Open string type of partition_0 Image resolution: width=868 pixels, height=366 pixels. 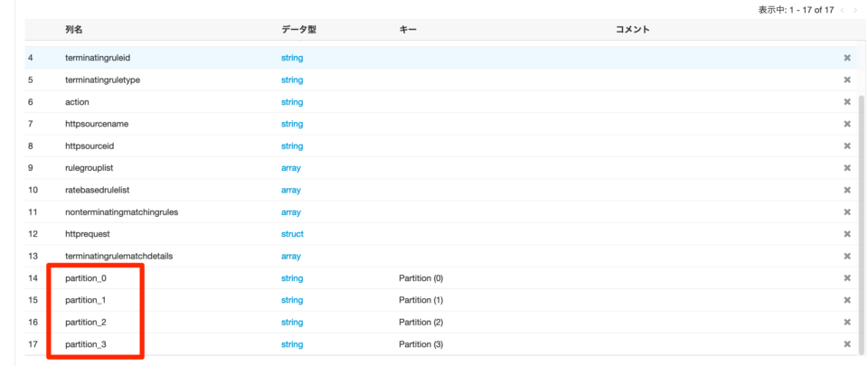point(292,278)
